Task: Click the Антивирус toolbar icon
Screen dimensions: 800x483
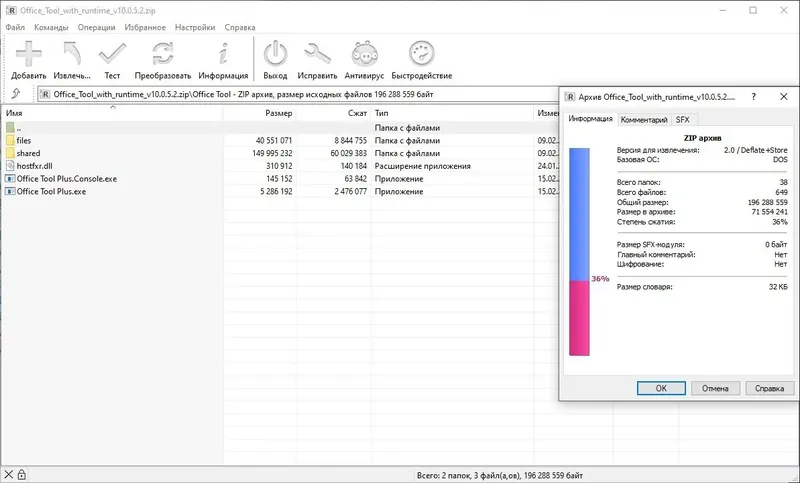Action: click(x=364, y=54)
